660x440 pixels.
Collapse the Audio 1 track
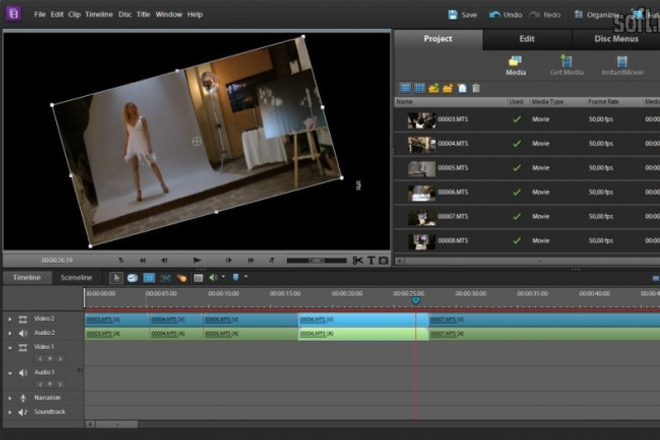pos(10,373)
